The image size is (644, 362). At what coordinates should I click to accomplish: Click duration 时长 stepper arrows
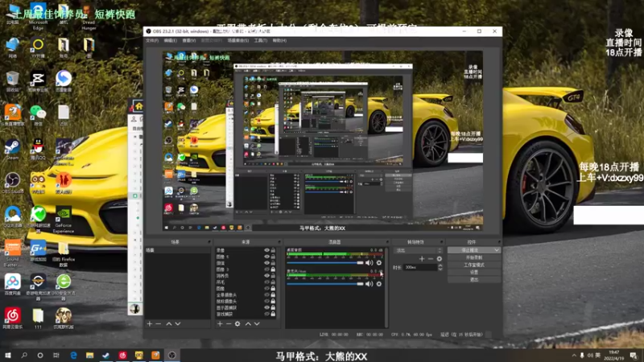point(440,267)
